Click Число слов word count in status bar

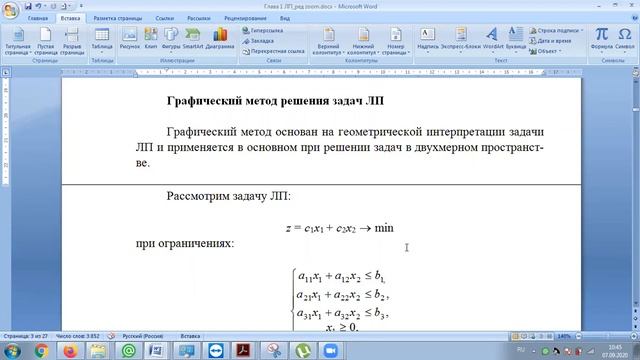tap(78, 336)
